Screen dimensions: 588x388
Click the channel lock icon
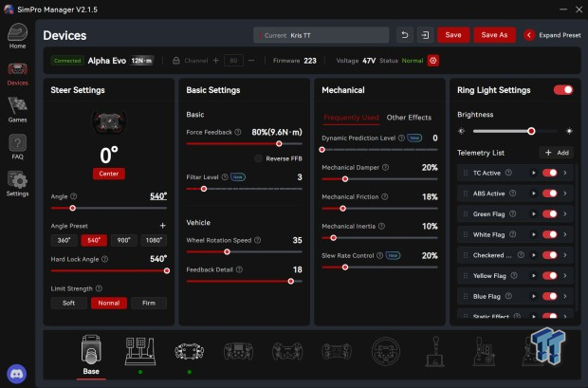175,61
